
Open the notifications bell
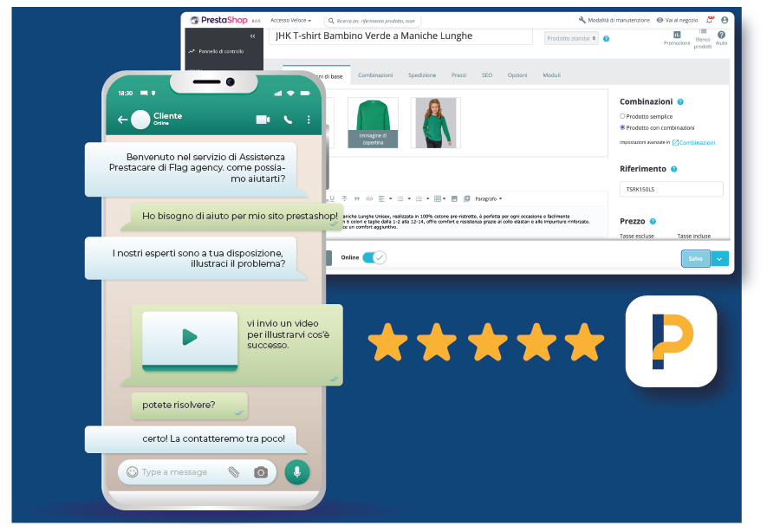(710, 20)
